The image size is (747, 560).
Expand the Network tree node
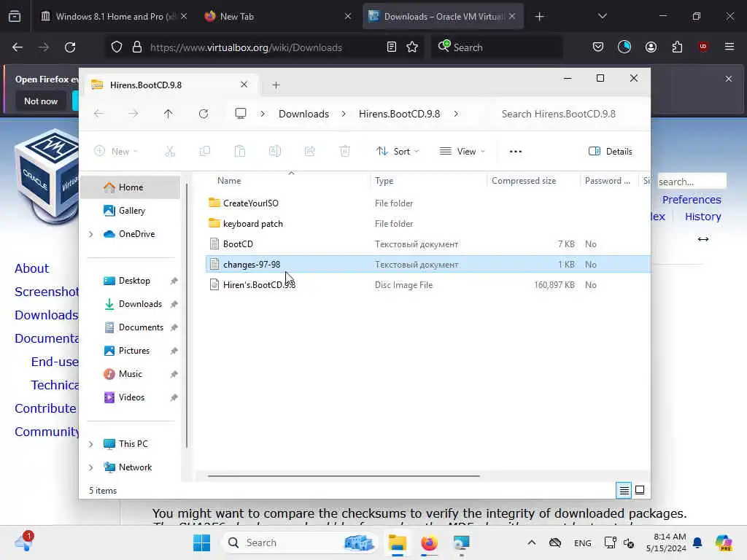pyautogui.click(x=91, y=467)
